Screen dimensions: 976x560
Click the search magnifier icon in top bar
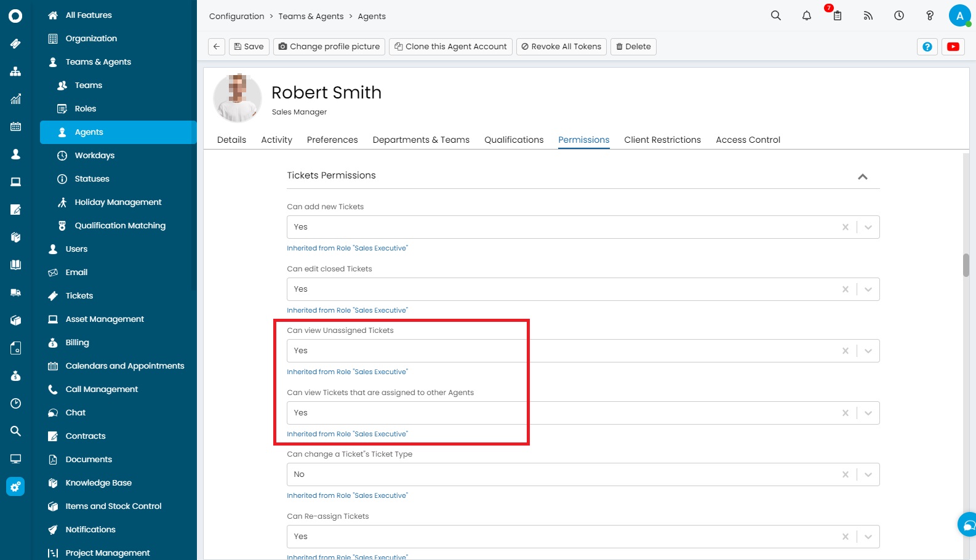776,16
